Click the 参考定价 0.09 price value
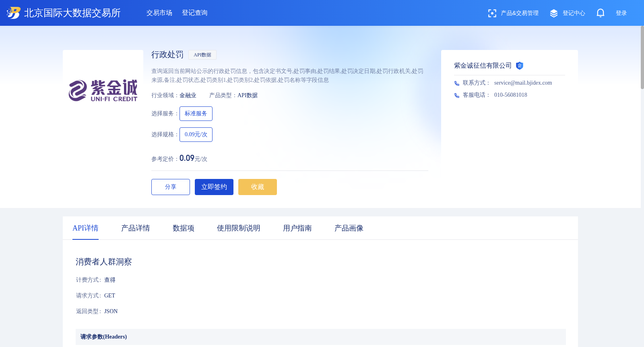This screenshot has width=644, height=347. click(x=187, y=158)
